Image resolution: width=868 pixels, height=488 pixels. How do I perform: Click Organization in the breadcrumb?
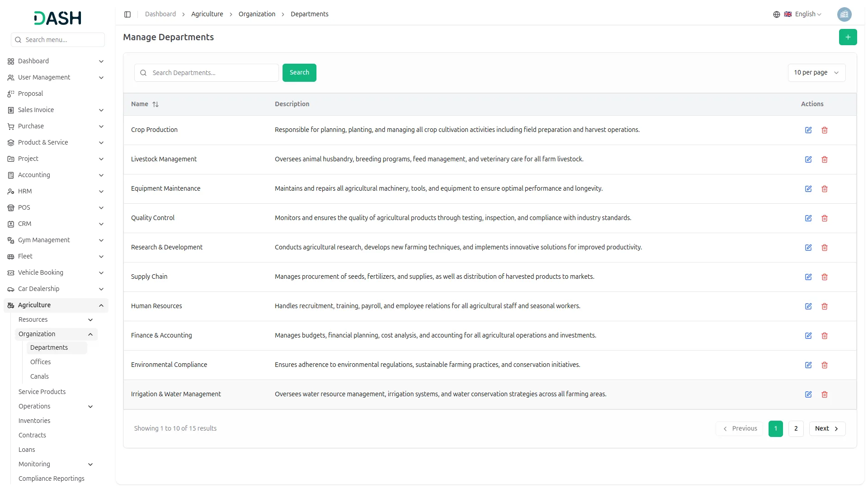(257, 14)
